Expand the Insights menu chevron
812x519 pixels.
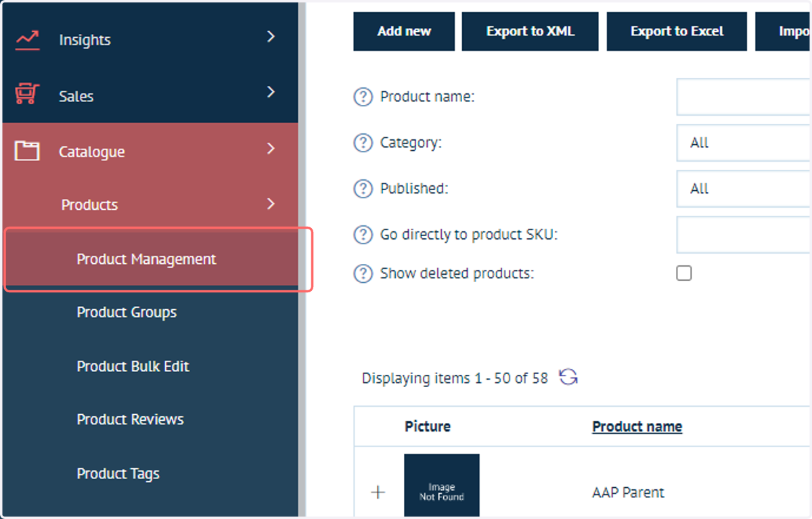[x=271, y=37]
